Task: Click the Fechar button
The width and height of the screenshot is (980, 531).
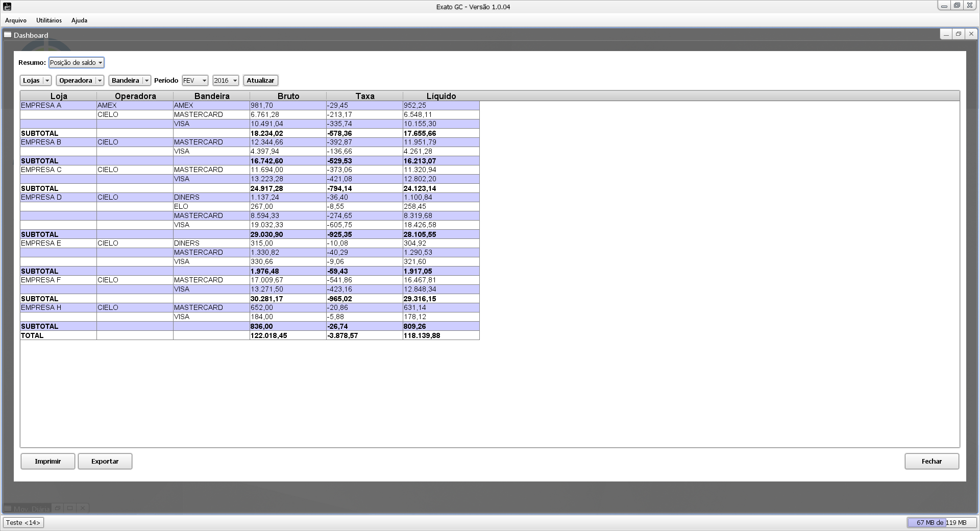Action: [x=932, y=461]
